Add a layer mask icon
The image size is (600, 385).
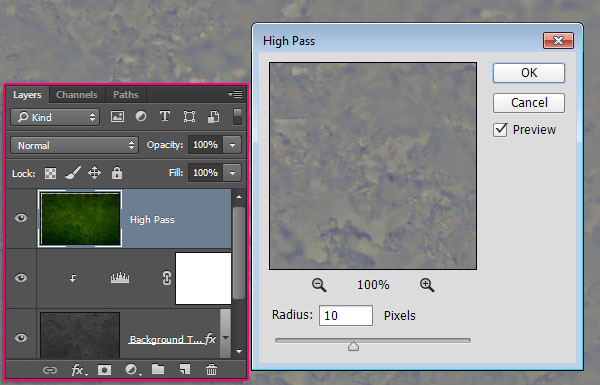[x=104, y=370]
